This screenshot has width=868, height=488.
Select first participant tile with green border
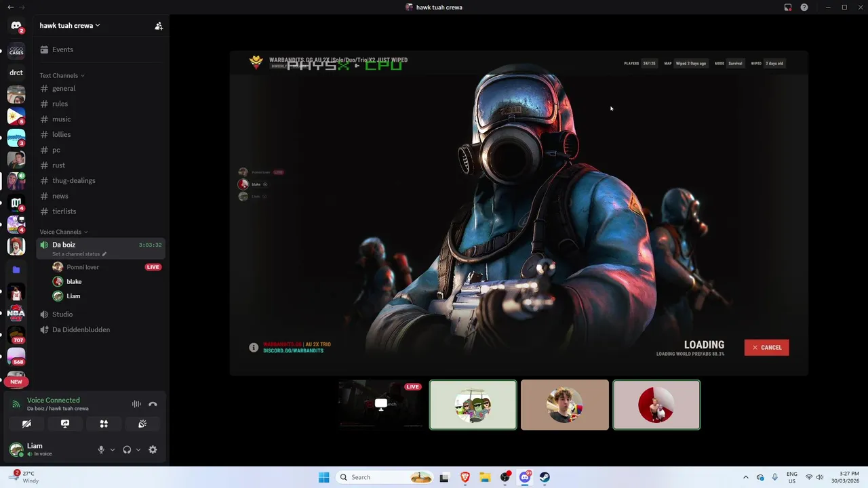point(473,405)
